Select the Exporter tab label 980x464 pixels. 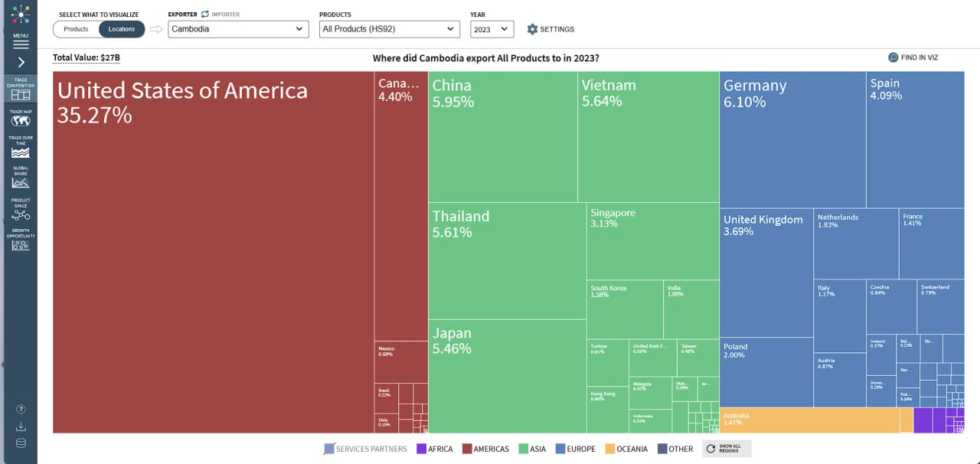(x=183, y=15)
